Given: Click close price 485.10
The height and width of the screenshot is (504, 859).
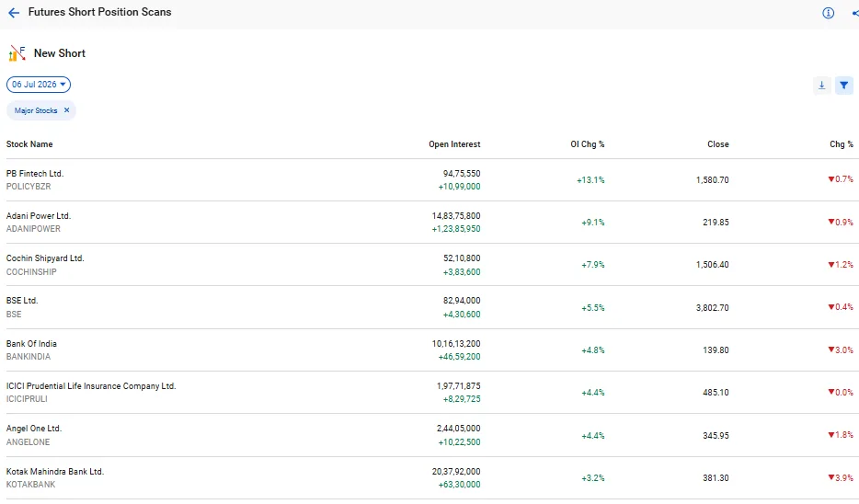Looking at the screenshot, I should (x=716, y=392).
